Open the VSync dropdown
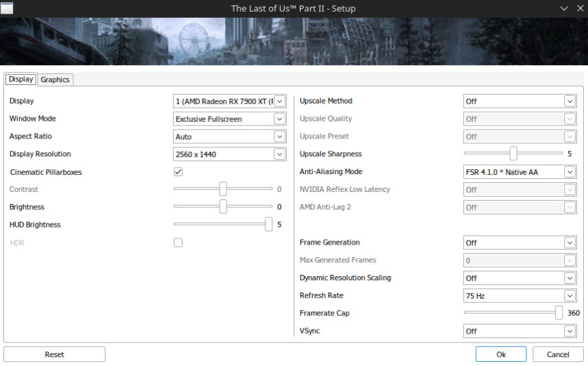The width and height of the screenshot is (588, 366). click(x=520, y=331)
